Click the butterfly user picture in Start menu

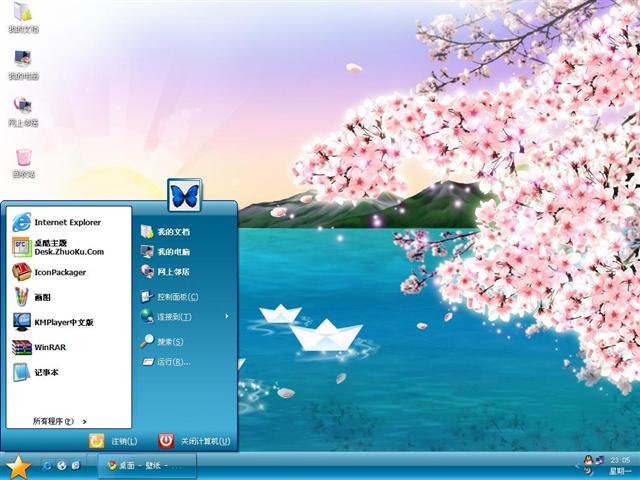coord(184,196)
